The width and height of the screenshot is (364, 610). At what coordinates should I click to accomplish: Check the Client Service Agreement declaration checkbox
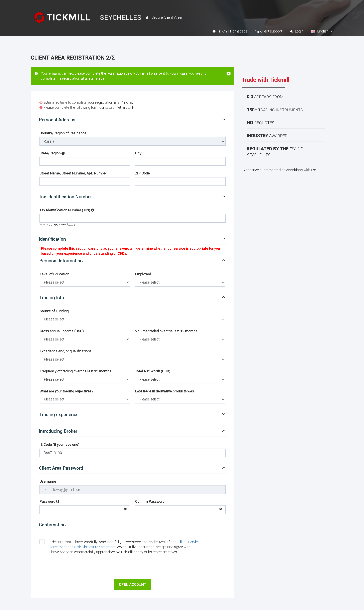coord(42,542)
